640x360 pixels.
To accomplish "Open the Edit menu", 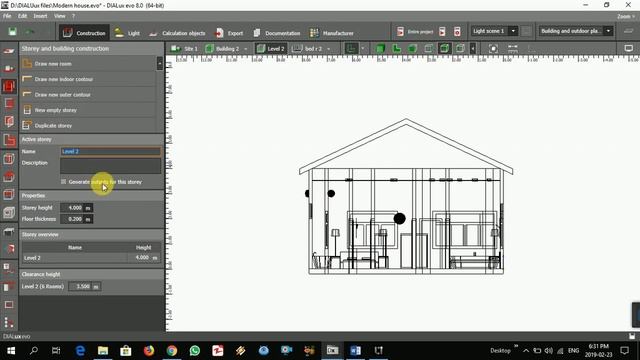I will (22, 16).
